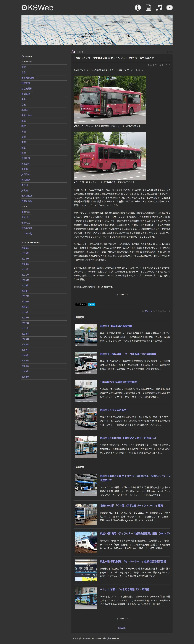Click the route map banner image
Screen dimensions: 194x644
[97, 30]
